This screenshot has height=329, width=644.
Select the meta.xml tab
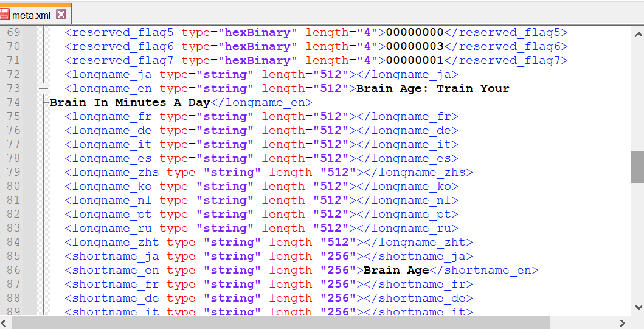point(35,14)
